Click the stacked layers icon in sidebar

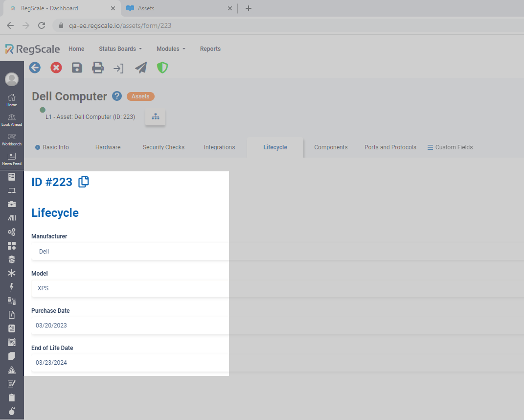point(12,259)
